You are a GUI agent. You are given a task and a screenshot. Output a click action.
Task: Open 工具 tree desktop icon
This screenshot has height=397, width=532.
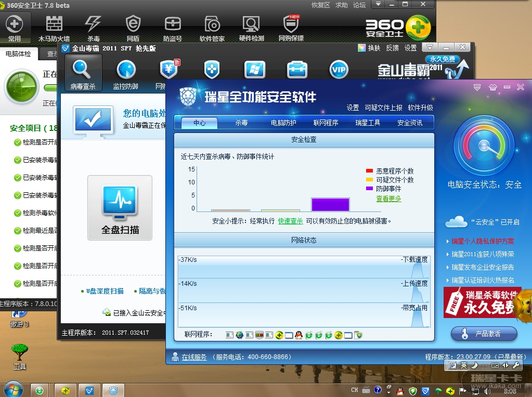point(19,356)
